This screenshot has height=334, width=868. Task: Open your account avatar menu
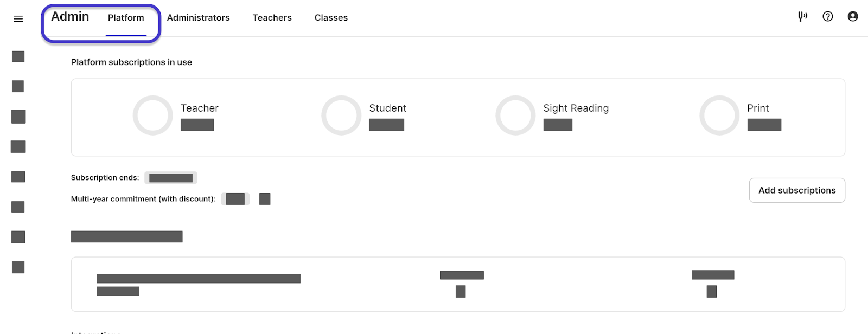click(x=853, y=17)
